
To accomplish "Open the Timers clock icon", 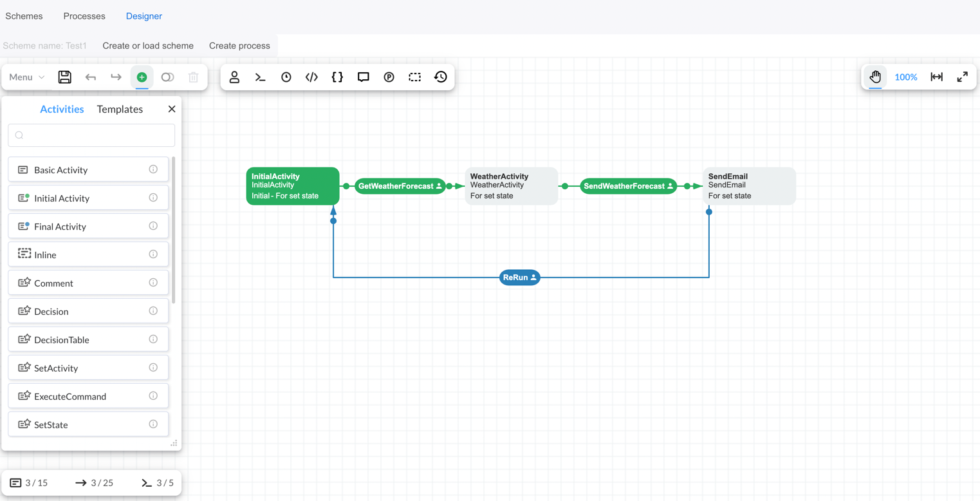I will pyautogui.click(x=286, y=77).
